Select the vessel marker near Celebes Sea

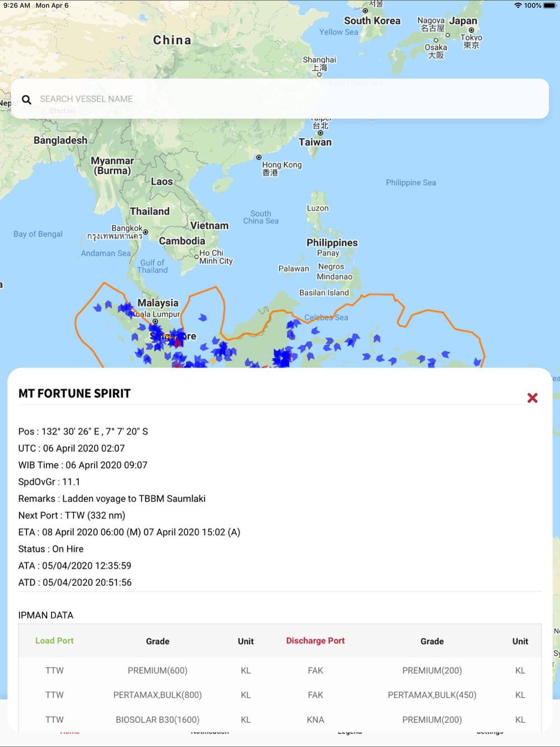tap(315, 330)
